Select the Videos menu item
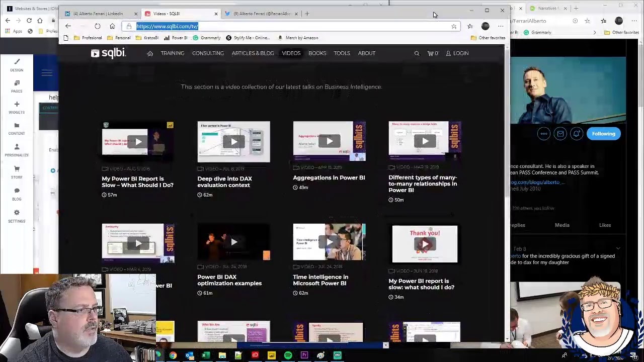This screenshot has width=644, height=362. point(291,53)
